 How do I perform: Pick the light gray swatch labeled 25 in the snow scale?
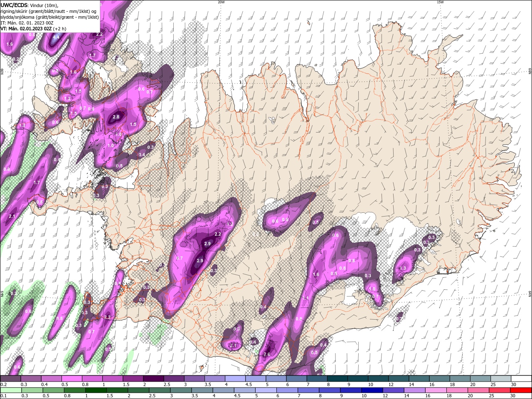pos(501,379)
